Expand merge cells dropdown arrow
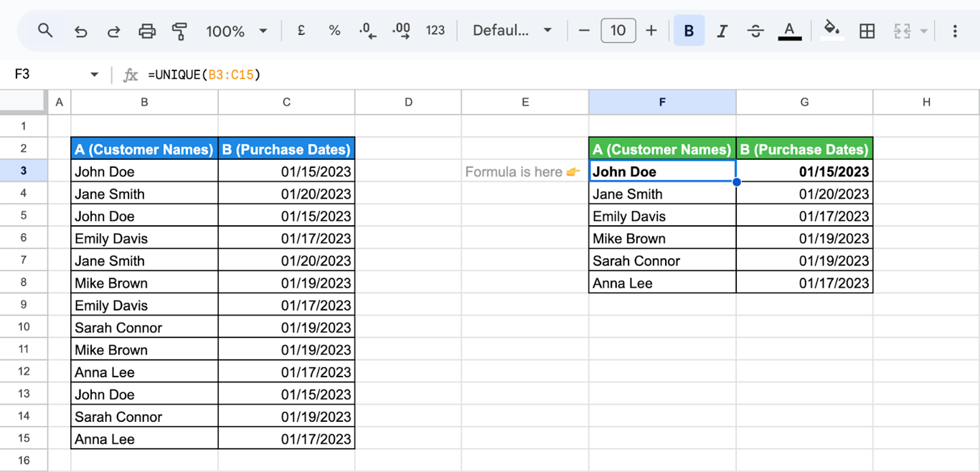 point(923,31)
